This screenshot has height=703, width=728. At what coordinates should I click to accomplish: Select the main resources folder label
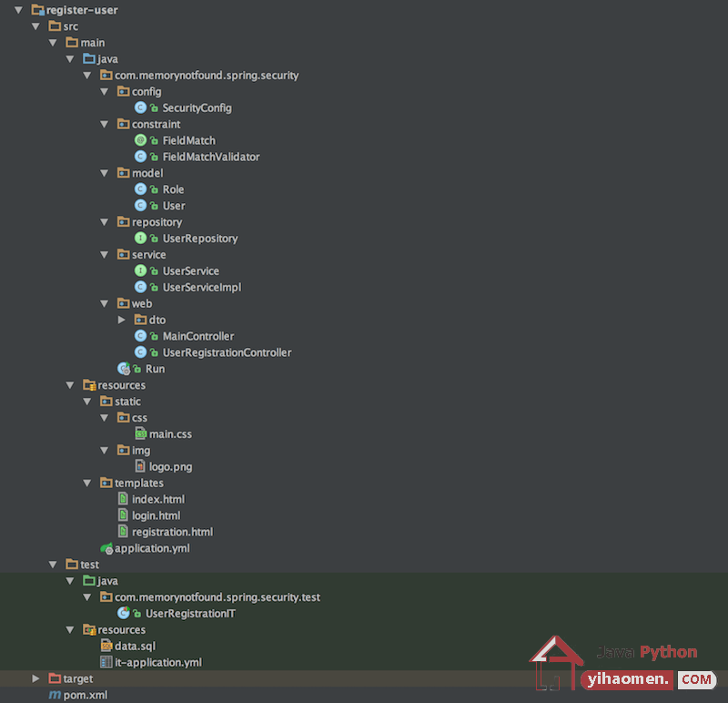pos(121,385)
